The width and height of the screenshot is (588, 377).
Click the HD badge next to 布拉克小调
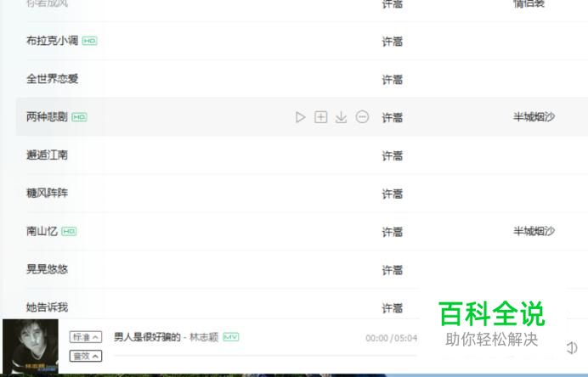tap(89, 41)
